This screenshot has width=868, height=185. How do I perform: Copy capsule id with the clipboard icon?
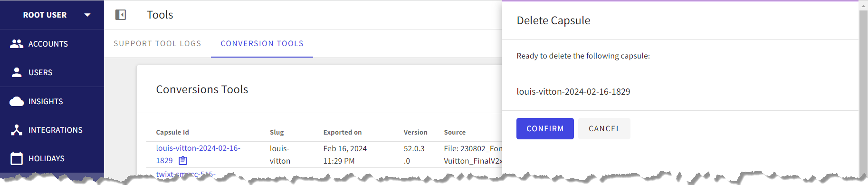pos(183,161)
